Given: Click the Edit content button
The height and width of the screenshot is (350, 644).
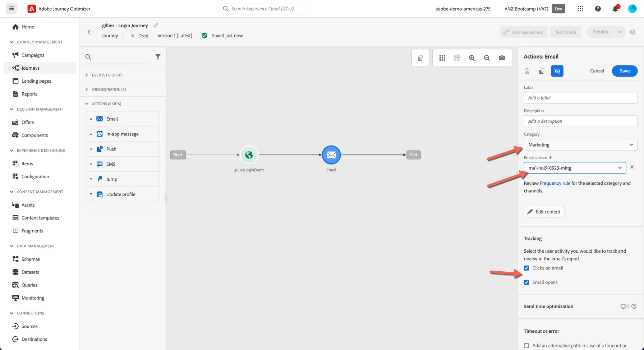Looking at the screenshot, I should point(544,212).
